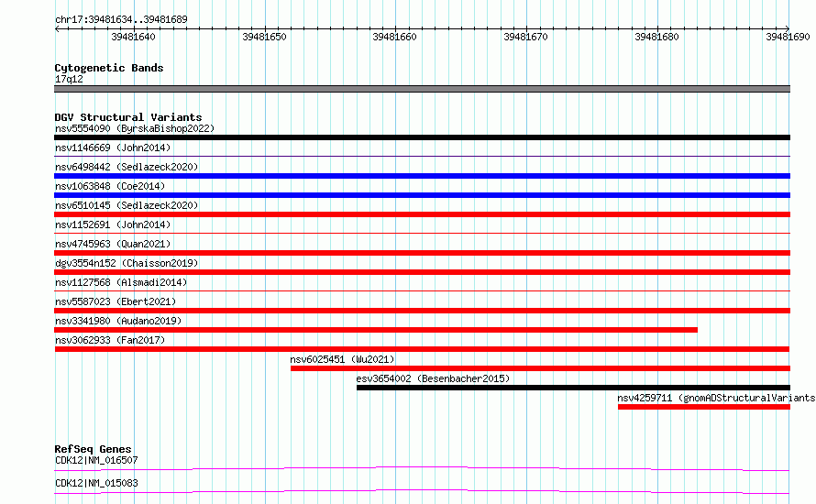Click the nsv1152691 (John2014) label
Viewport: 816px width, 504px height.
(x=113, y=225)
